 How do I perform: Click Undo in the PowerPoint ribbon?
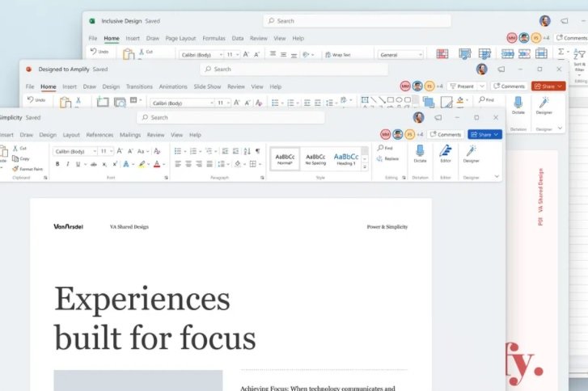point(36,99)
